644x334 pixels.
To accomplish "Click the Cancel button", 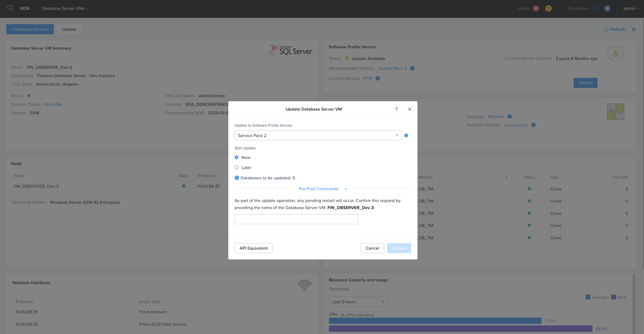I will pyautogui.click(x=372, y=248).
